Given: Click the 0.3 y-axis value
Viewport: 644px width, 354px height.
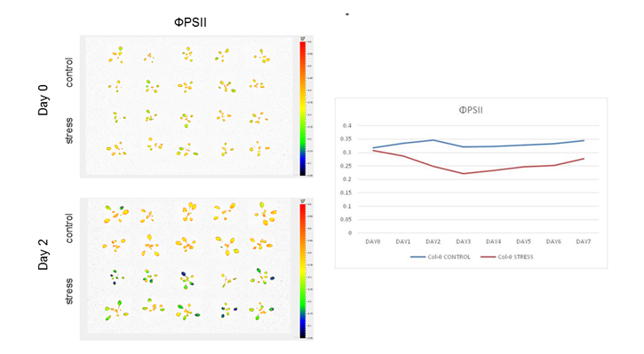Looking at the screenshot, I should pos(347,153).
